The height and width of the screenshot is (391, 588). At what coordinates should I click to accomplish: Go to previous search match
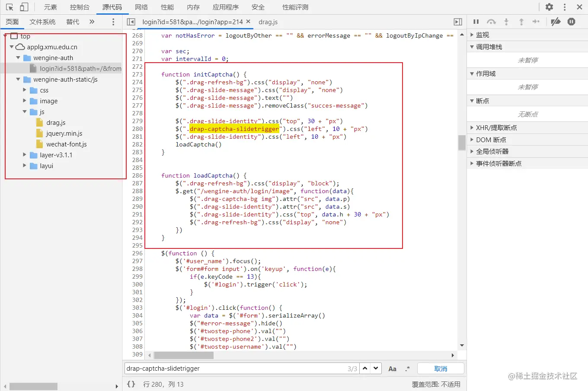tap(365, 369)
